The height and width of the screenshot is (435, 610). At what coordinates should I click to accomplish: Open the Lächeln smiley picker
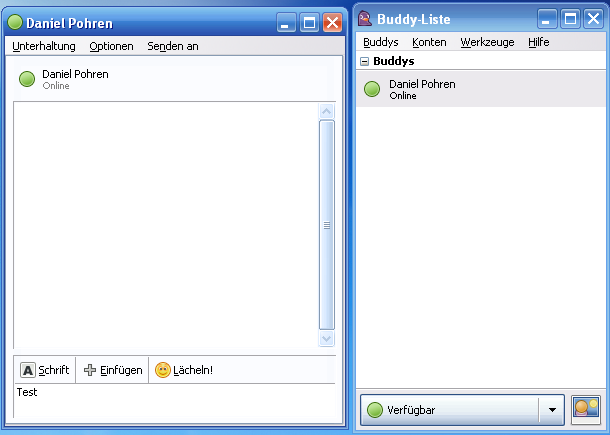click(184, 370)
